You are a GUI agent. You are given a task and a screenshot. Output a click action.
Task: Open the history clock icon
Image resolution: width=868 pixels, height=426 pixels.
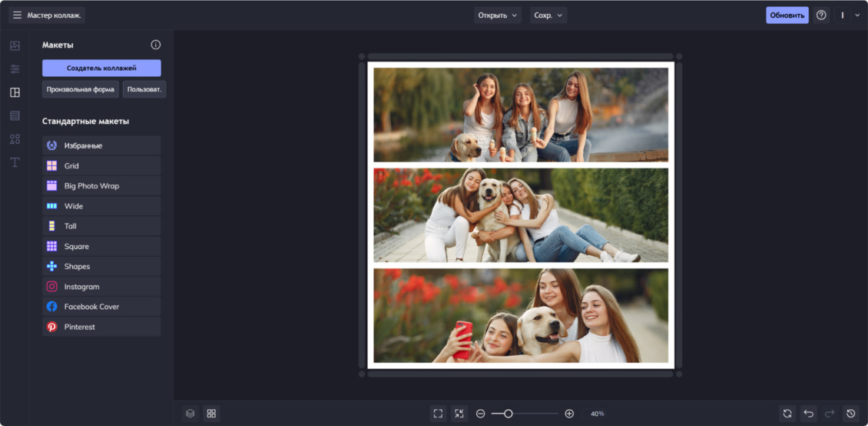(x=850, y=413)
